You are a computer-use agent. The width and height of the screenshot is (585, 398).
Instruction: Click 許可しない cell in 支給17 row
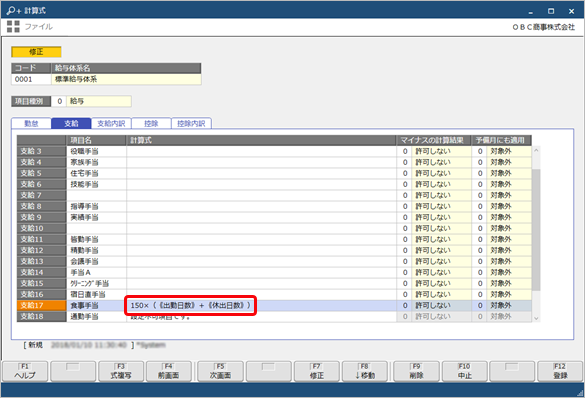(x=441, y=305)
